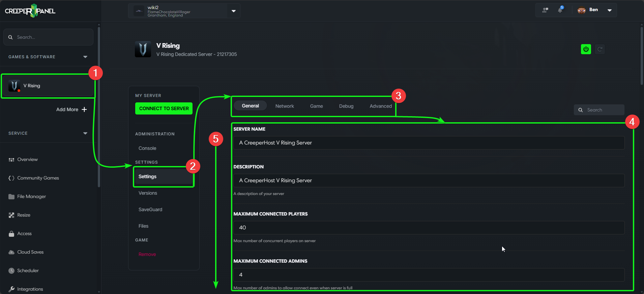Open the Versions page
This screenshot has width=644, height=294.
tap(148, 193)
